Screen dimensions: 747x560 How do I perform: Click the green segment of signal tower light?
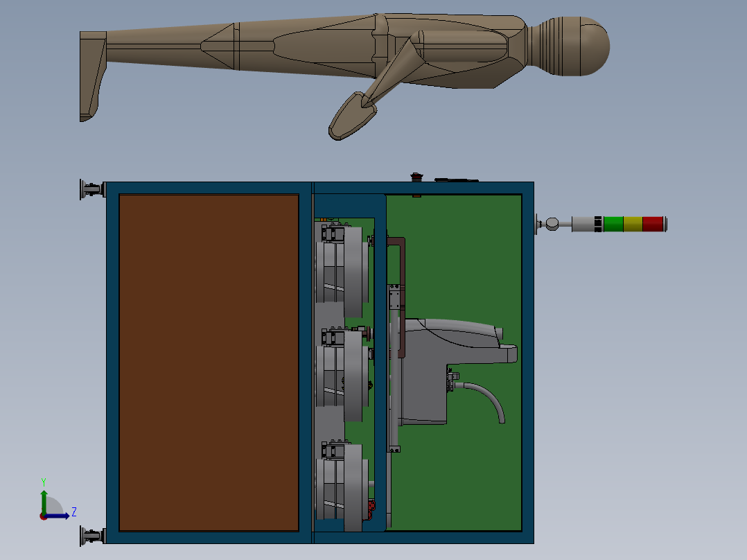coord(614,224)
